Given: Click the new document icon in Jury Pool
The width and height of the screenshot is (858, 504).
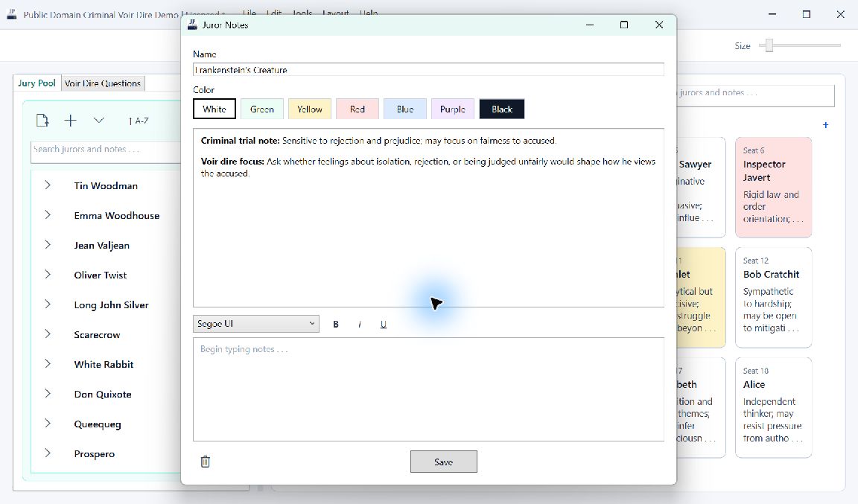Looking at the screenshot, I should coord(42,121).
